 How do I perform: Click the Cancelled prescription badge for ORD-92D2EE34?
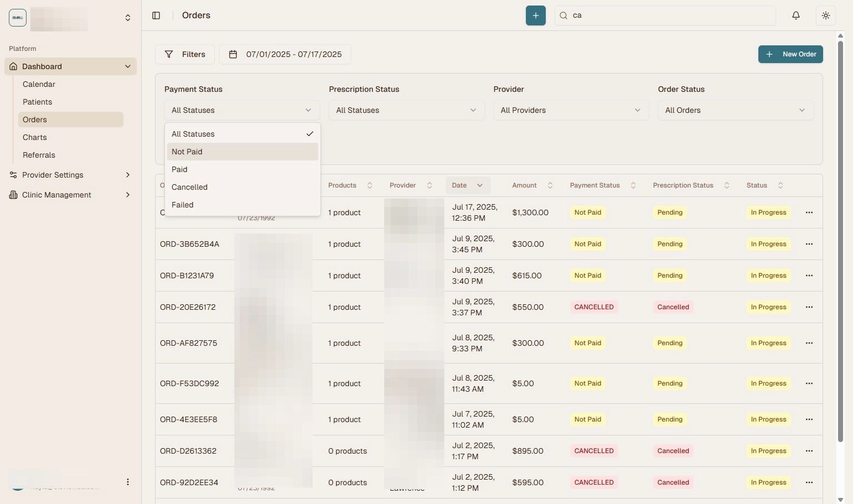[x=673, y=482]
